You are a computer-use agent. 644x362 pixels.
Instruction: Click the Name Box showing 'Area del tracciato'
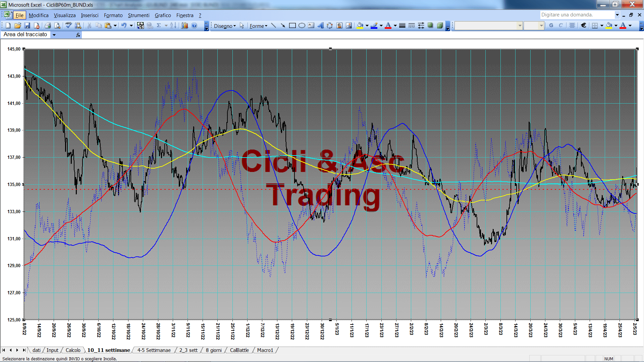pos(26,35)
